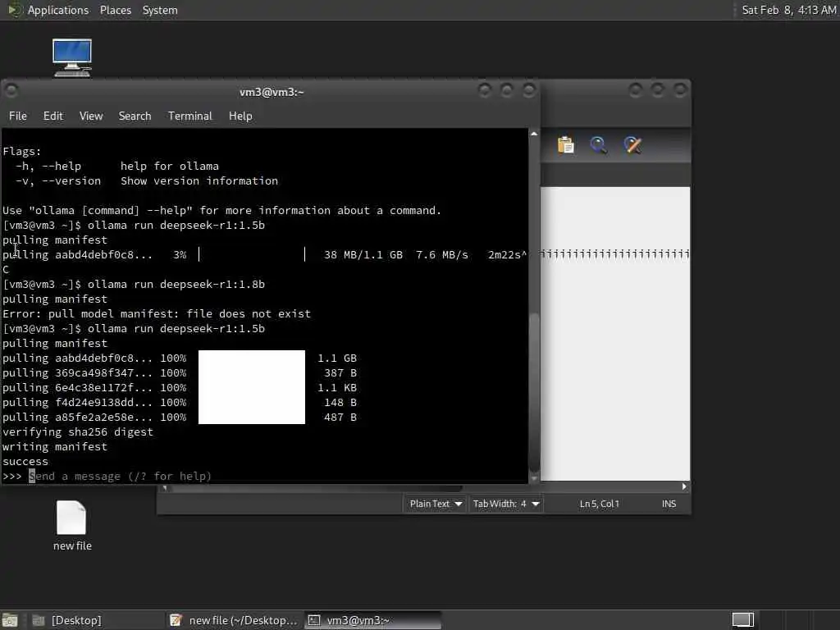Switch to 'new file (~/Desktop...' taskbar window
Image resolution: width=840 pixels, height=630 pixels.
[x=234, y=620]
